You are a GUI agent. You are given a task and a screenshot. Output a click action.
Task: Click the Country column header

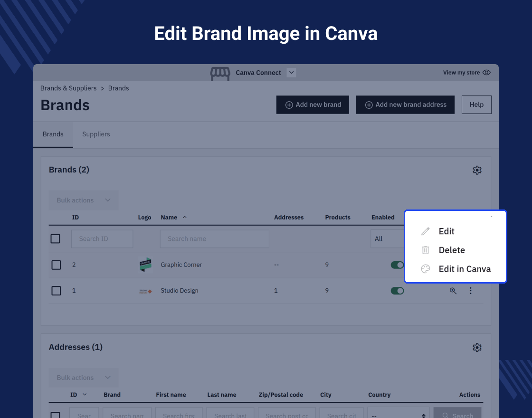pyautogui.click(x=380, y=395)
